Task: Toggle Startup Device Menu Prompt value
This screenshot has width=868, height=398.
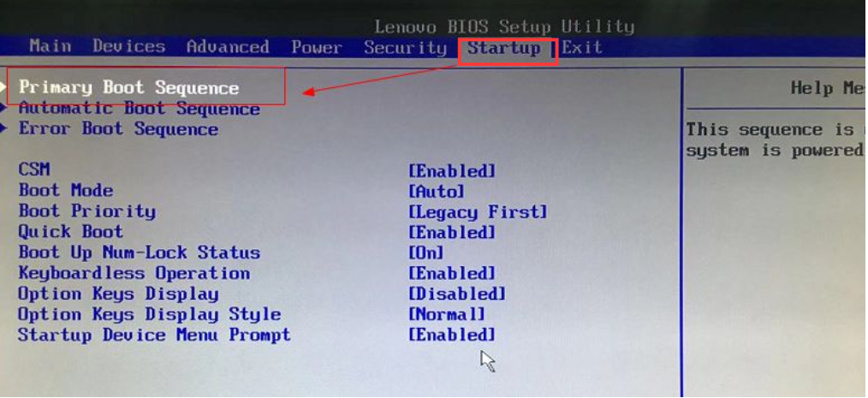Action: pyautogui.click(x=452, y=335)
